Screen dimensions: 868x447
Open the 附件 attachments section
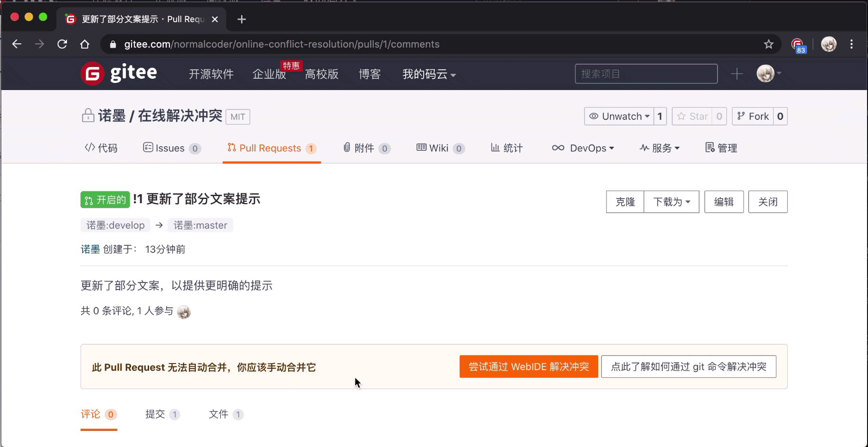pos(363,148)
